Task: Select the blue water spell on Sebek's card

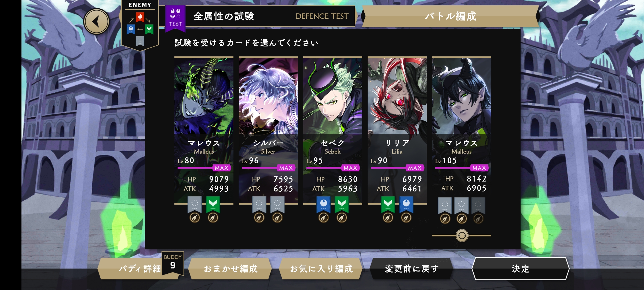Action: click(324, 205)
